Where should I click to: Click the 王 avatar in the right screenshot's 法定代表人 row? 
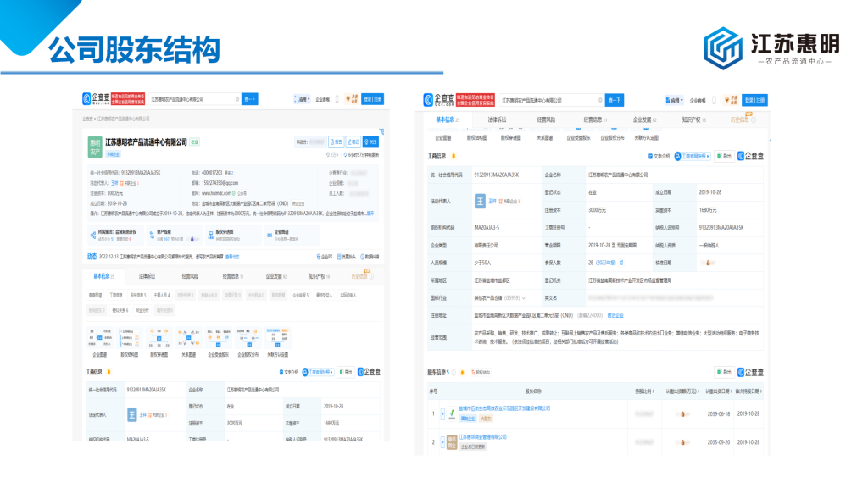point(480,202)
